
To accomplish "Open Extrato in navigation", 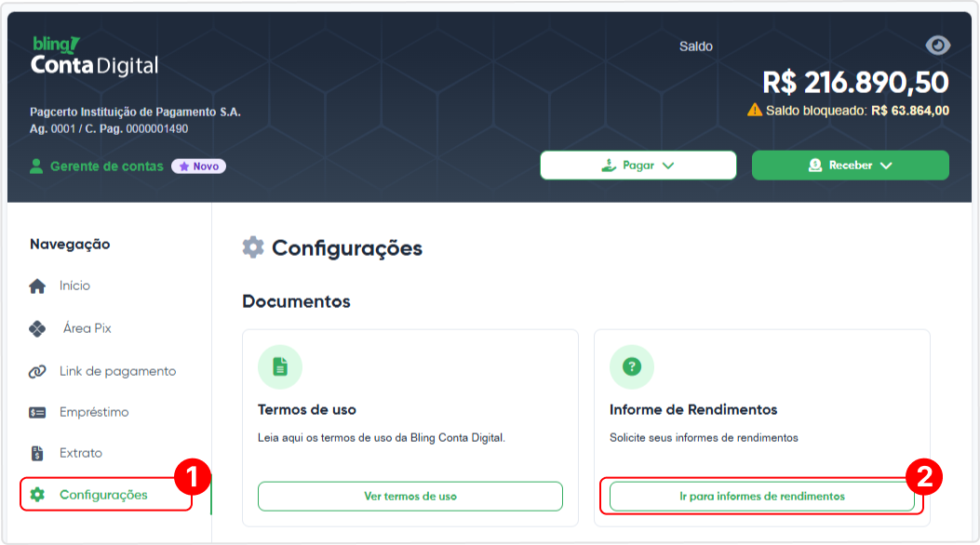I will pos(81,453).
